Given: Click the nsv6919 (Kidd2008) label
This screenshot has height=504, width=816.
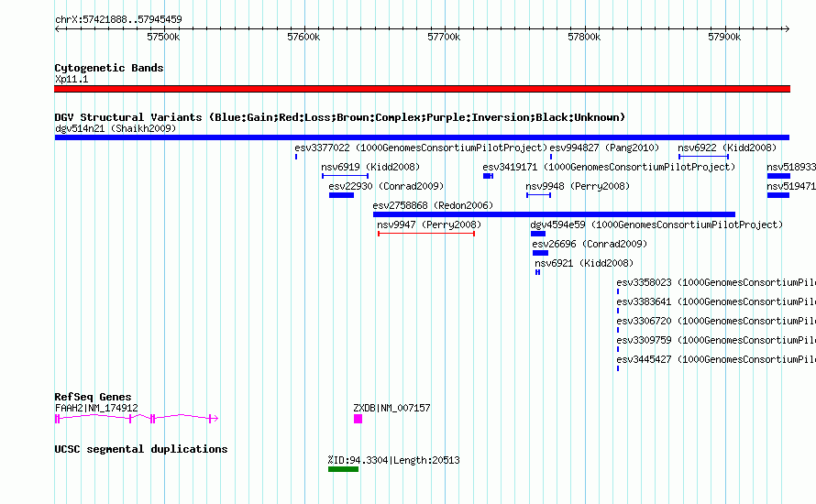Looking at the screenshot, I should click(x=370, y=167).
